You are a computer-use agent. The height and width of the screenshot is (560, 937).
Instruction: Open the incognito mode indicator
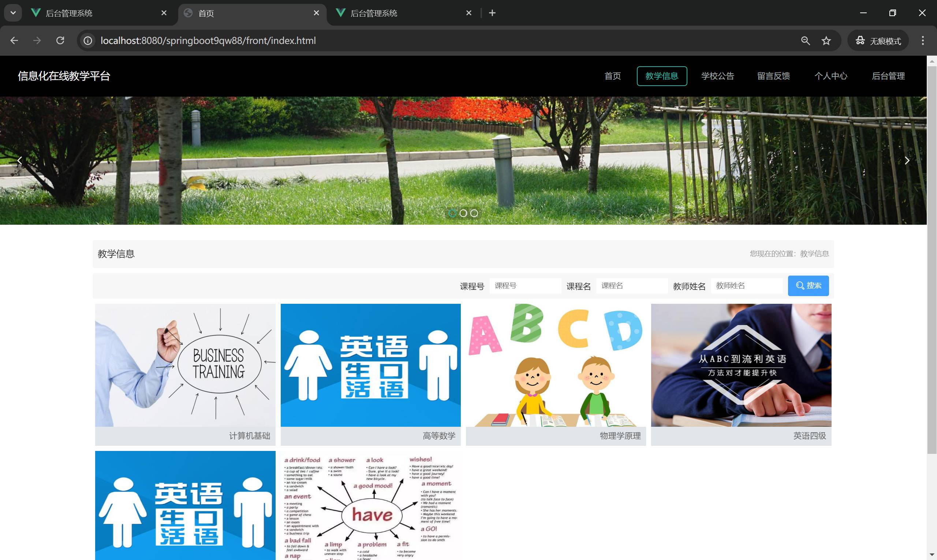(878, 40)
